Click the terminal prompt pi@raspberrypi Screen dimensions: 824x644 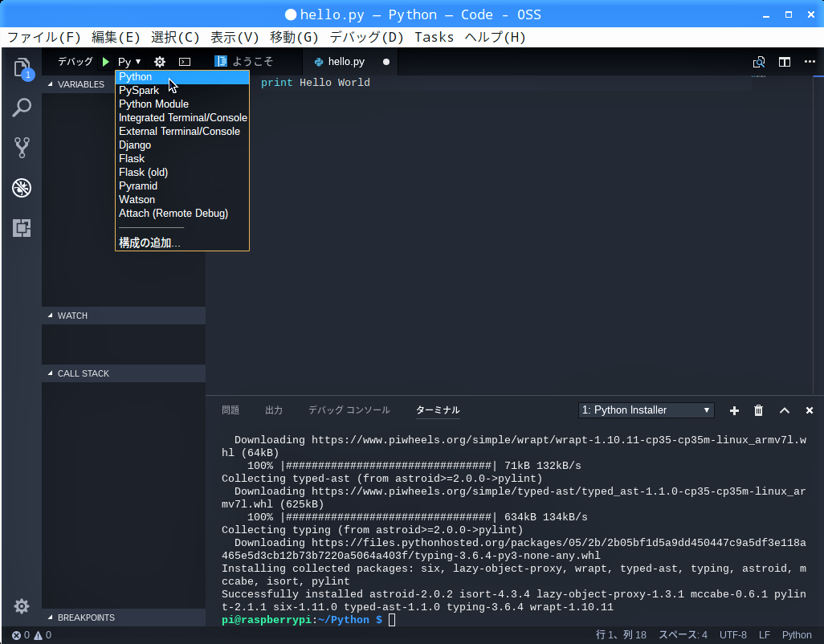coord(267,620)
